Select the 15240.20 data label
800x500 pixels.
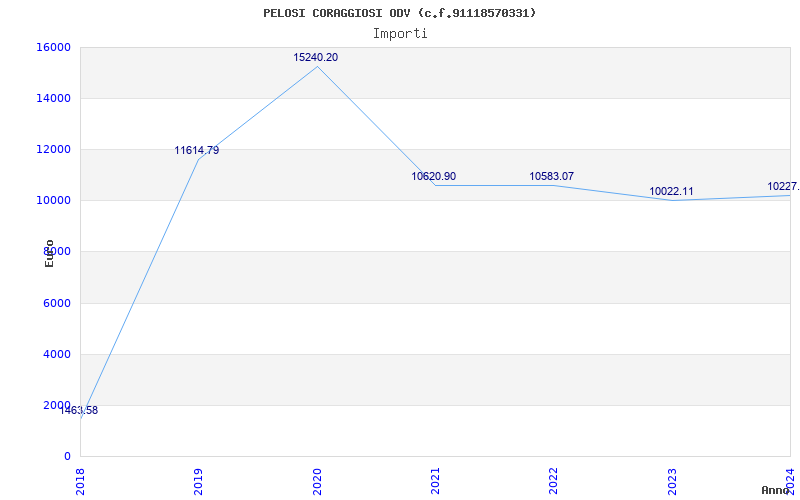point(315,58)
